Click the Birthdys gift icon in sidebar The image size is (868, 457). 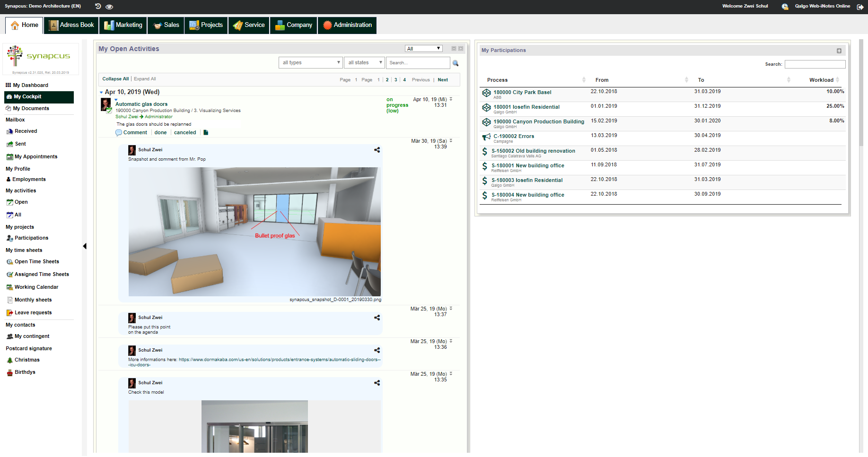pos(9,372)
